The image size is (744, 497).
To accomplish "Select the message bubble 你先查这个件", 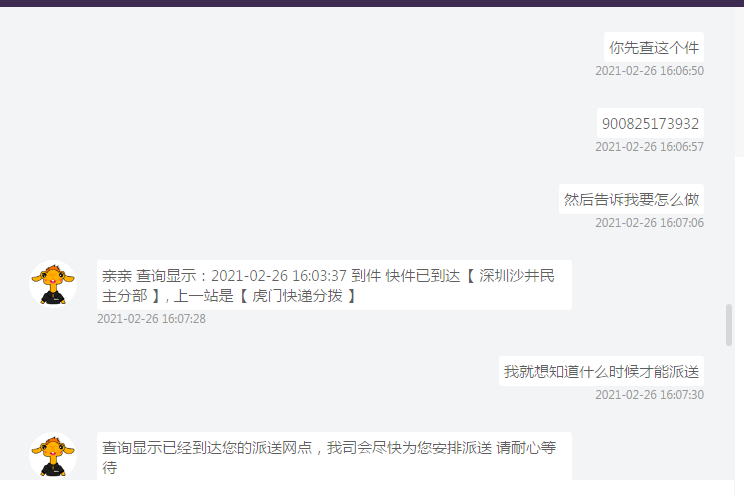I will (x=654, y=47).
